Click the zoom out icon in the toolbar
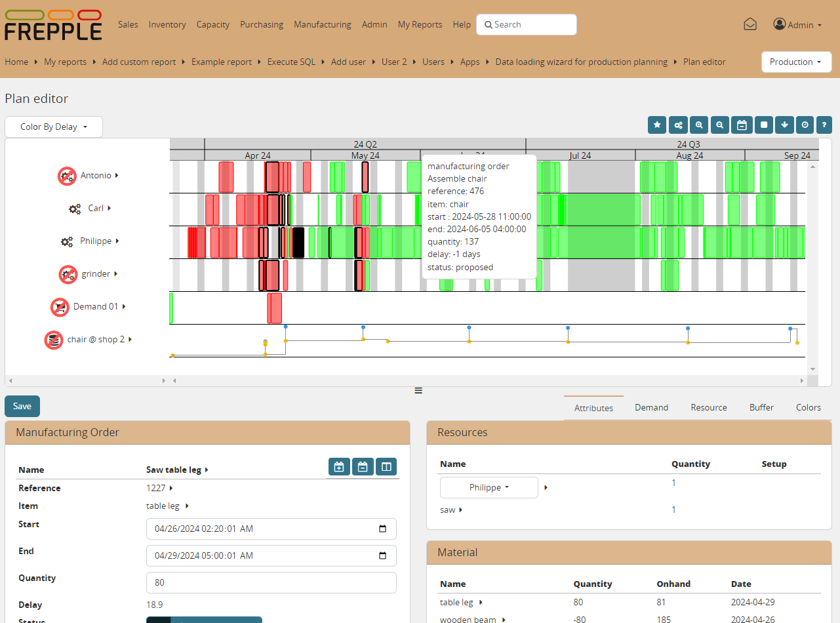Screen dimensions: 840x623 (x=720, y=125)
